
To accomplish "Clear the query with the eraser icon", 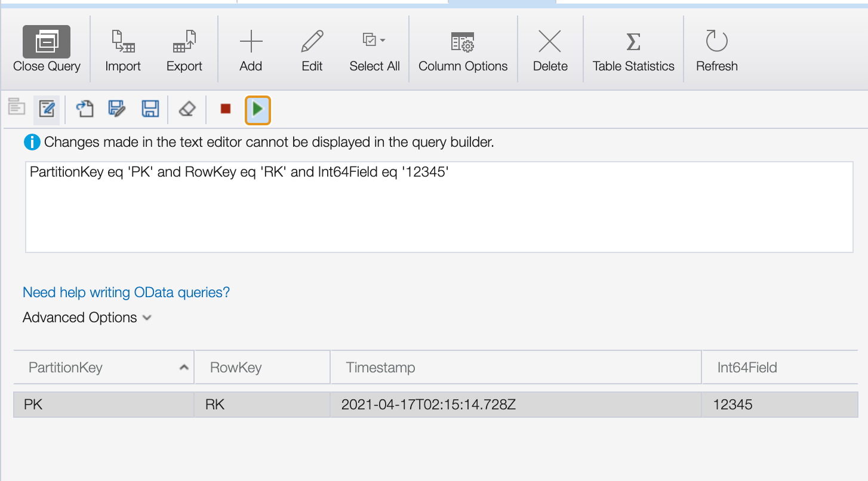I will 187,109.
